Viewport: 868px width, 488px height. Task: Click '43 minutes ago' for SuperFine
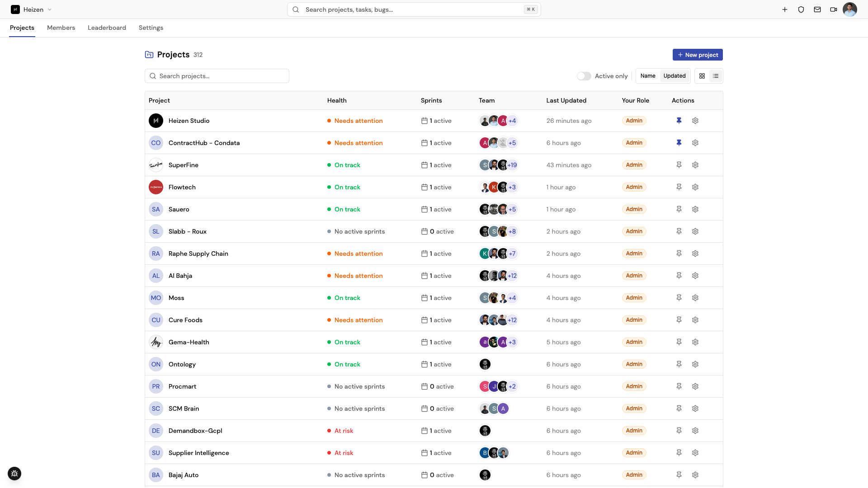569,165
